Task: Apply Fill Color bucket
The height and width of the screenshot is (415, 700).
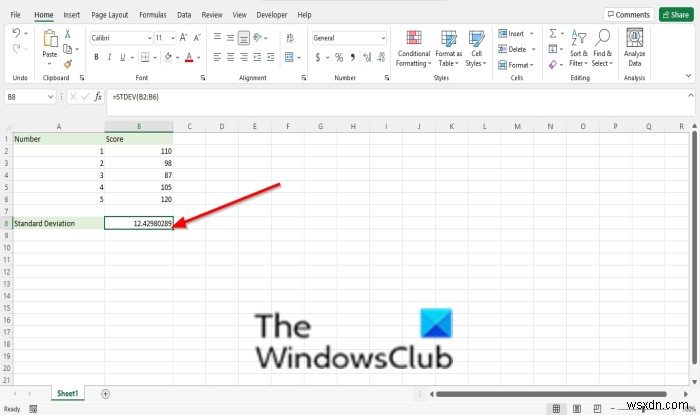Action: (x=168, y=57)
